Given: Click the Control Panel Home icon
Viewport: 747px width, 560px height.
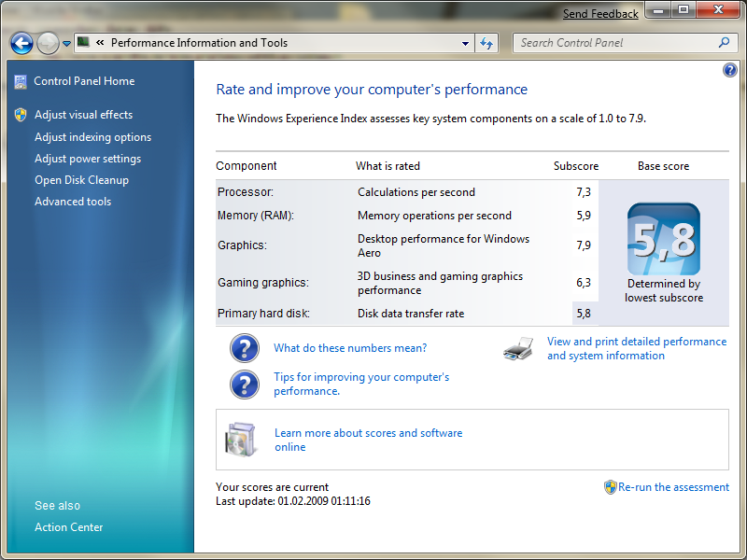Looking at the screenshot, I should tap(21, 82).
